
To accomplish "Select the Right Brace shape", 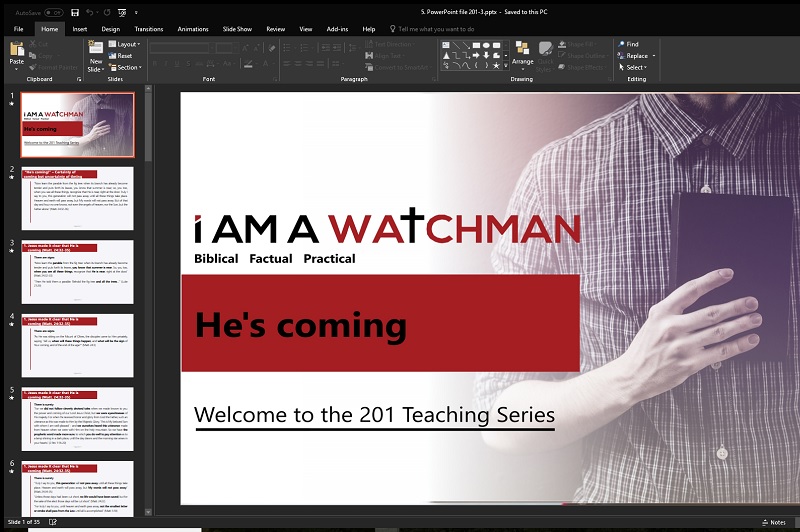I will 486,65.
